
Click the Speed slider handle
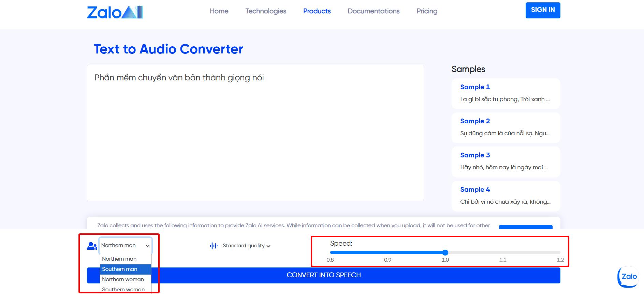click(x=445, y=252)
